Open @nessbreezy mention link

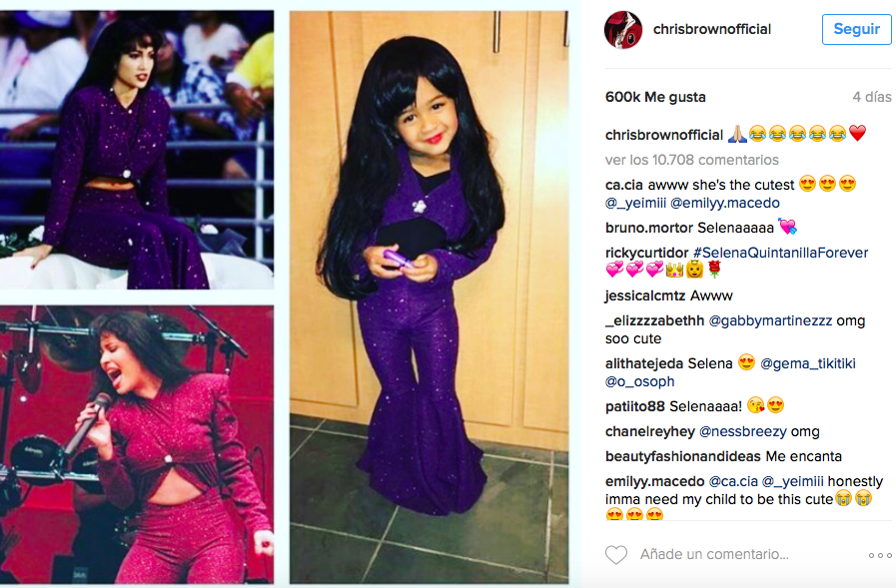[x=743, y=431]
